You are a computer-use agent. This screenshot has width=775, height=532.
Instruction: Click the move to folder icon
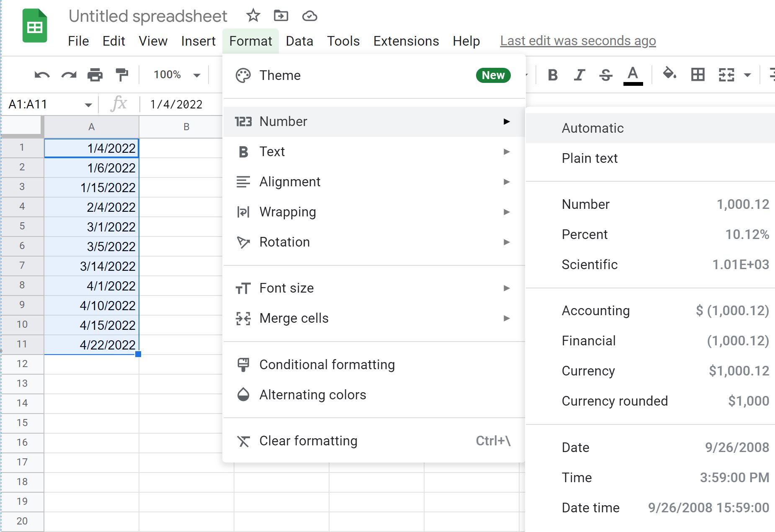(281, 16)
